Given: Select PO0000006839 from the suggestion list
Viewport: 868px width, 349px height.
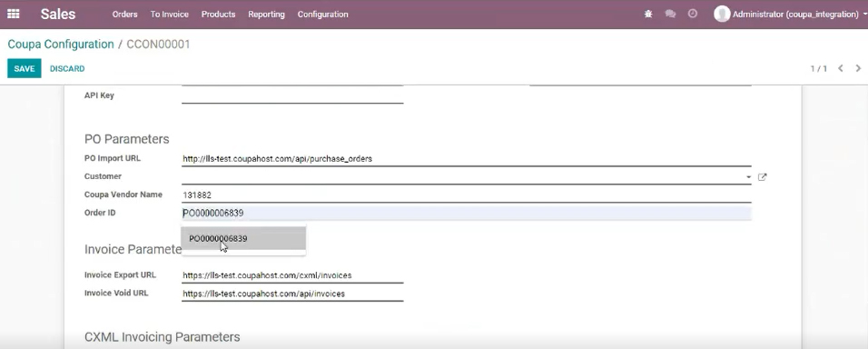Looking at the screenshot, I should [x=243, y=239].
